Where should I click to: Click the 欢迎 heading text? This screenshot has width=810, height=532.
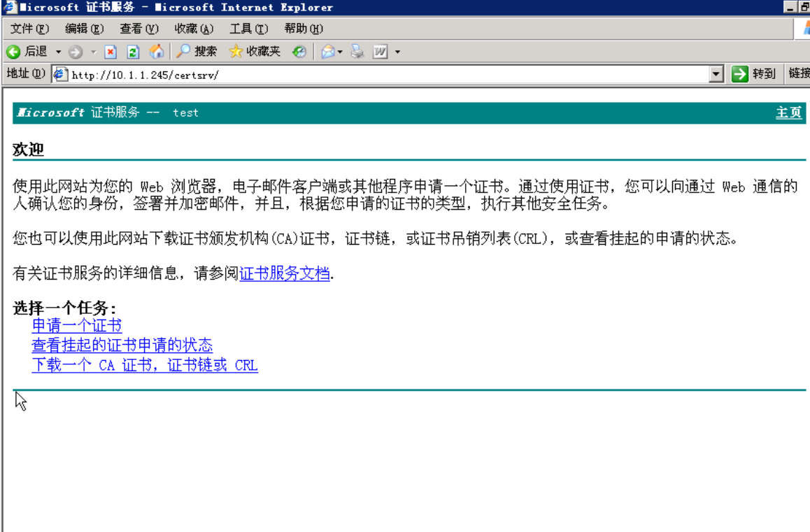(29, 150)
